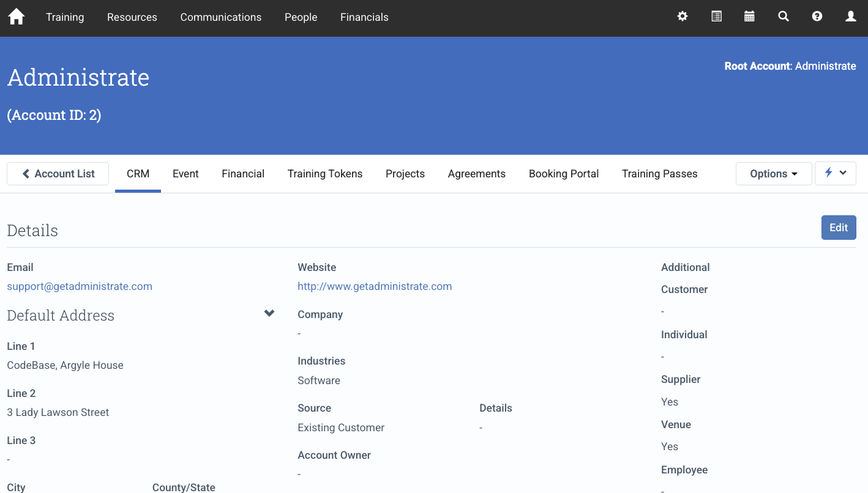Click the 3 Lady Lawson Street text
Image resolution: width=868 pixels, height=493 pixels.
[x=58, y=412]
